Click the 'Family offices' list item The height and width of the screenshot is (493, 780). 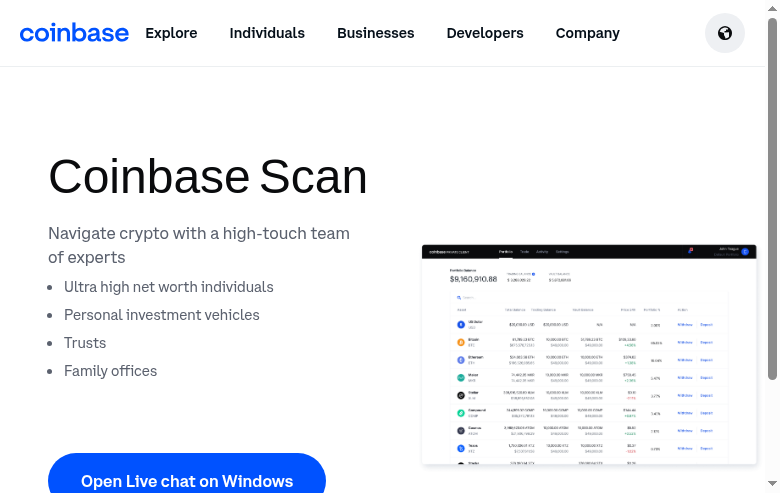(110, 371)
